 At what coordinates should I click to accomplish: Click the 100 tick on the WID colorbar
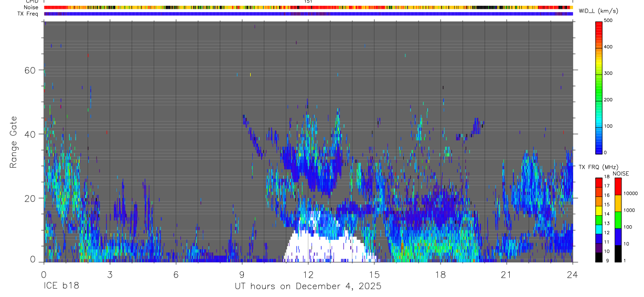pos(609,126)
